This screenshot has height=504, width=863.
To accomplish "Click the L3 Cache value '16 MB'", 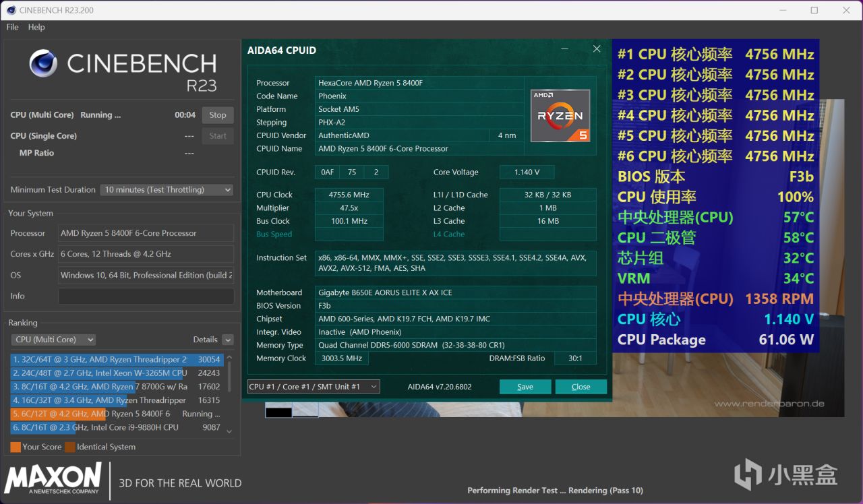I will (x=547, y=221).
